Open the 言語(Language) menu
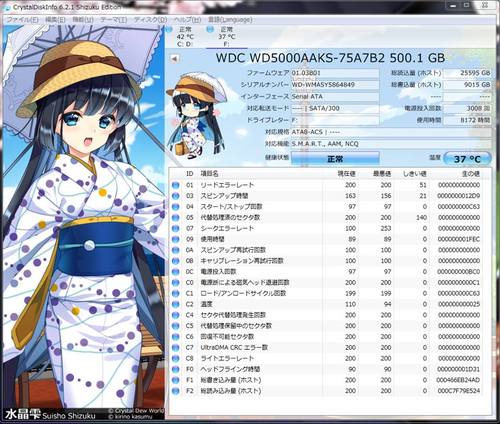500x424 pixels. coord(230,20)
